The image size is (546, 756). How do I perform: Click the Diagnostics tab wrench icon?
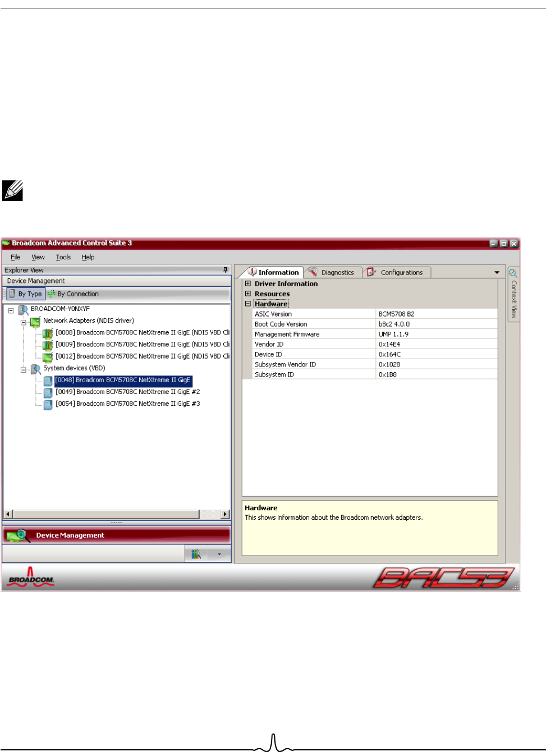[x=313, y=272]
